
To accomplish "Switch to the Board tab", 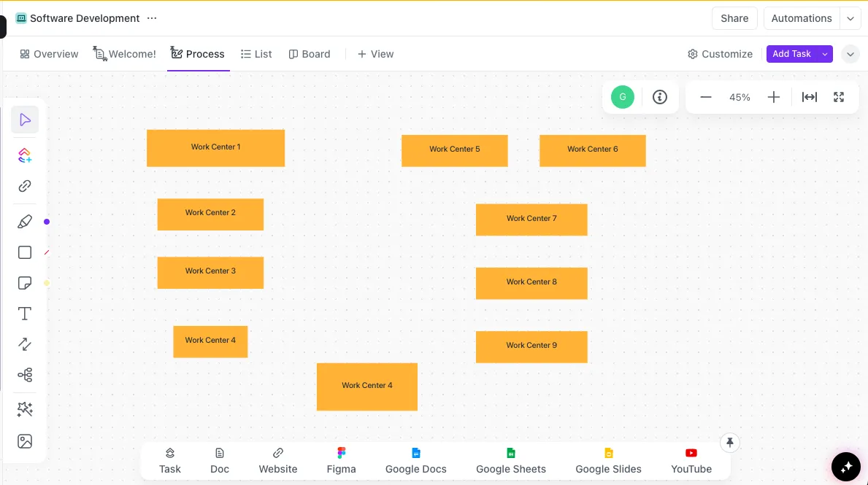I will tap(310, 54).
